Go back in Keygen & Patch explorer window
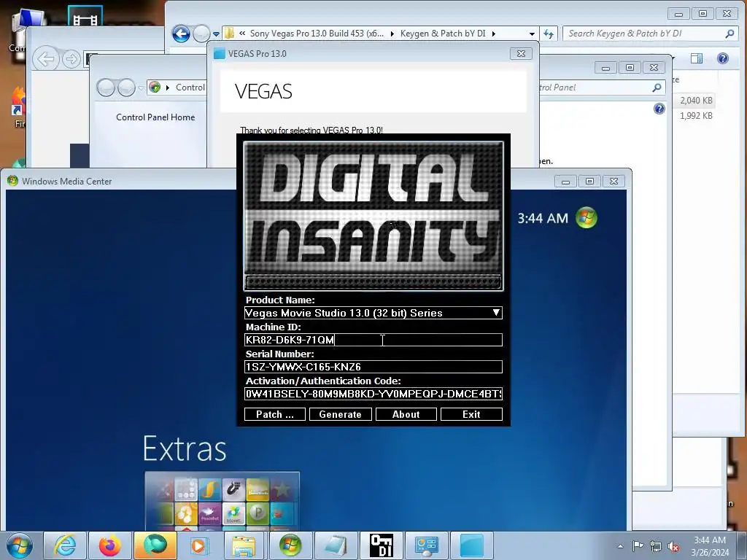This screenshot has height=560, width=747. point(181,34)
